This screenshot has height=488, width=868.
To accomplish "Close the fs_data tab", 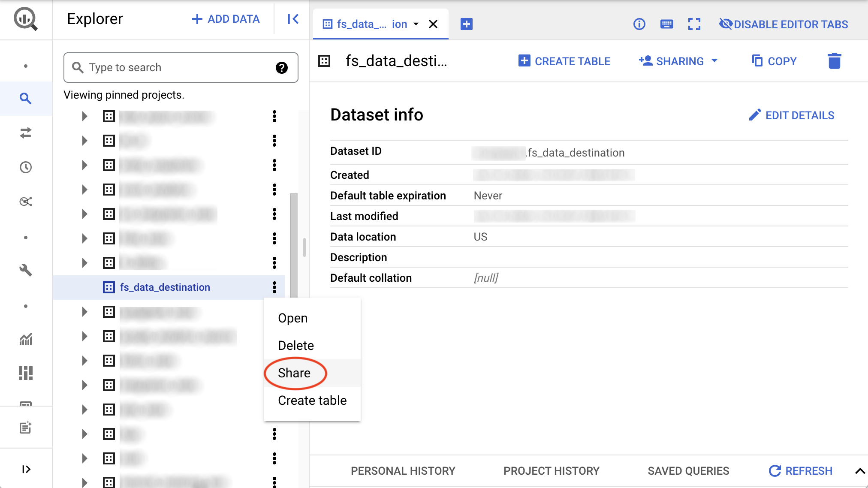I will [434, 24].
